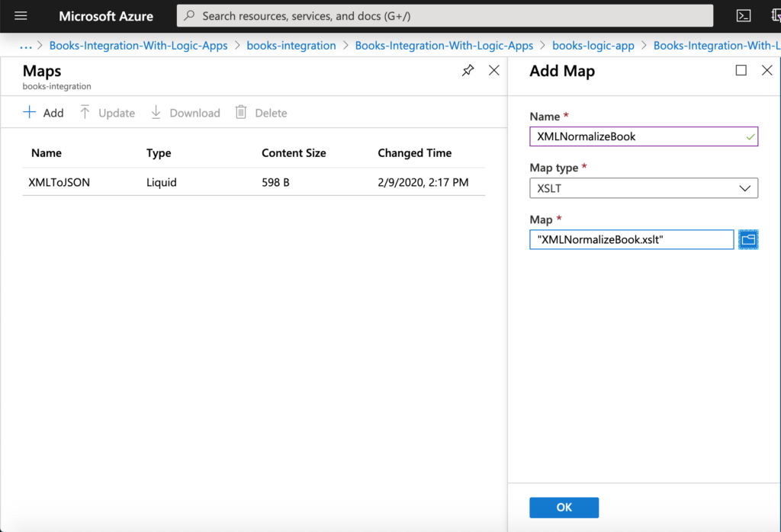Expand the Map type XSLT dropdown

[x=644, y=188]
